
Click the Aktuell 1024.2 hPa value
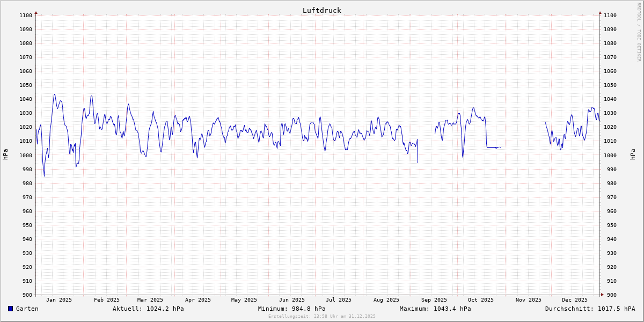(x=148, y=309)
